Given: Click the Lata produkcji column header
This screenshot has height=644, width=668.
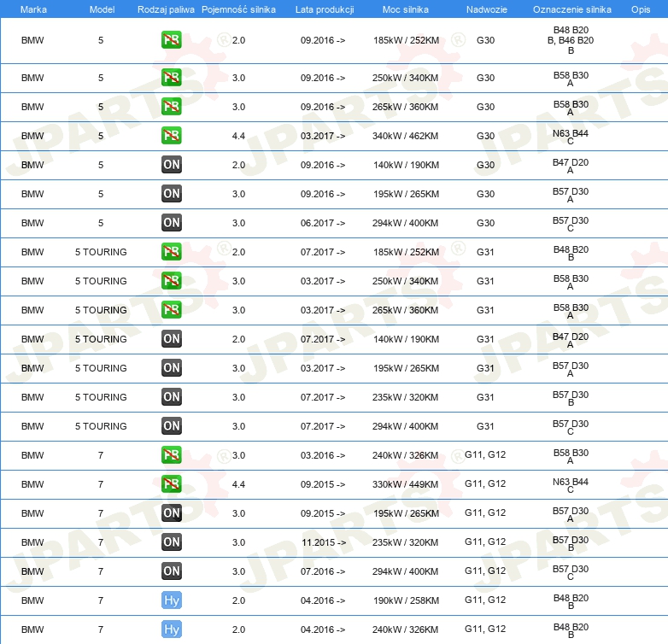Looking at the screenshot, I should [x=325, y=9].
